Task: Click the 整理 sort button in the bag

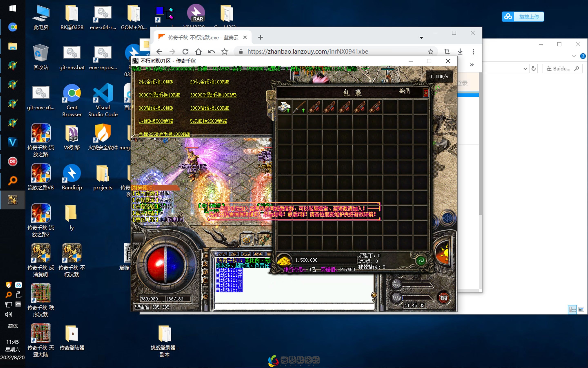Action: pos(404,91)
